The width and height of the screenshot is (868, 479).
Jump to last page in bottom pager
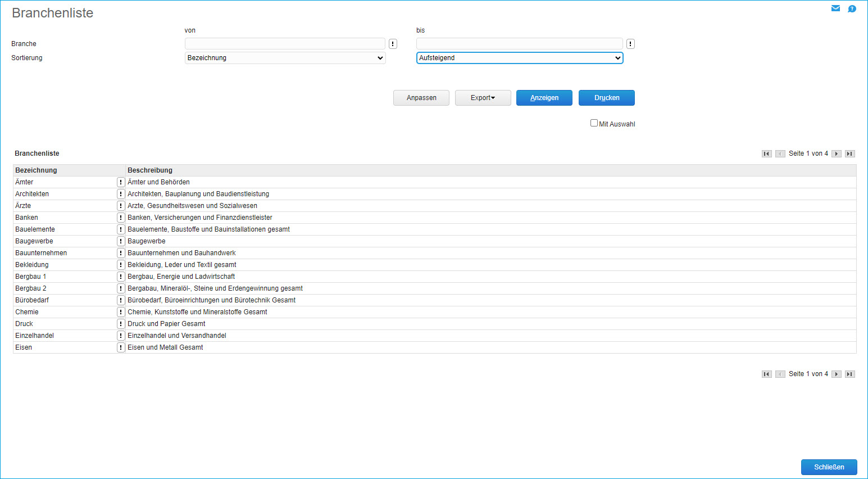tap(850, 374)
